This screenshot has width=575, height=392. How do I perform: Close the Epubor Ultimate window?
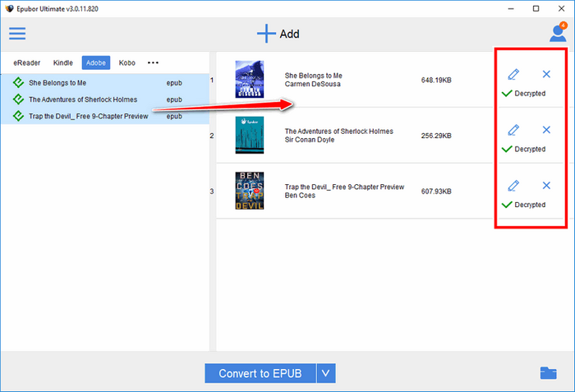tap(561, 8)
